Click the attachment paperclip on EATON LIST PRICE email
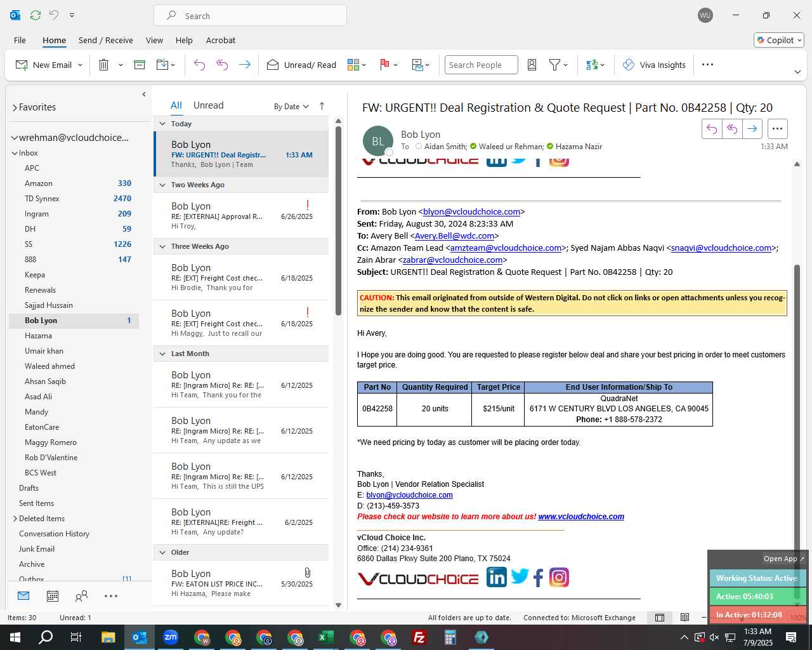812x650 pixels. pyautogui.click(x=307, y=573)
